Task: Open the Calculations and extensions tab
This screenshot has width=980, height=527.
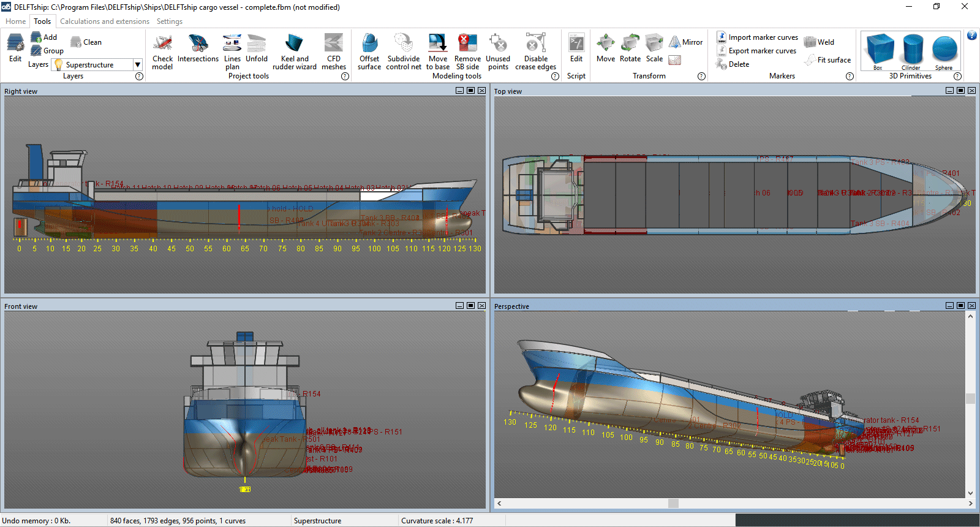Action: click(104, 21)
